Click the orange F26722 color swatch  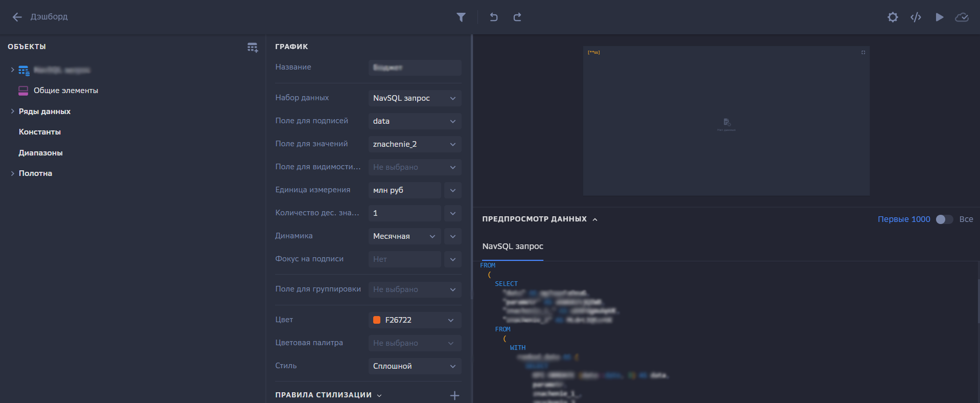[377, 320]
